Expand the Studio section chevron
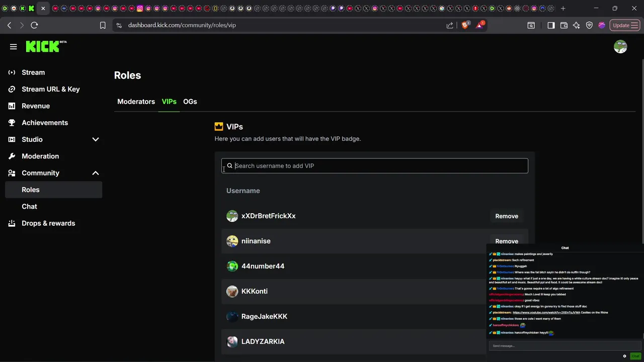 click(x=96, y=139)
